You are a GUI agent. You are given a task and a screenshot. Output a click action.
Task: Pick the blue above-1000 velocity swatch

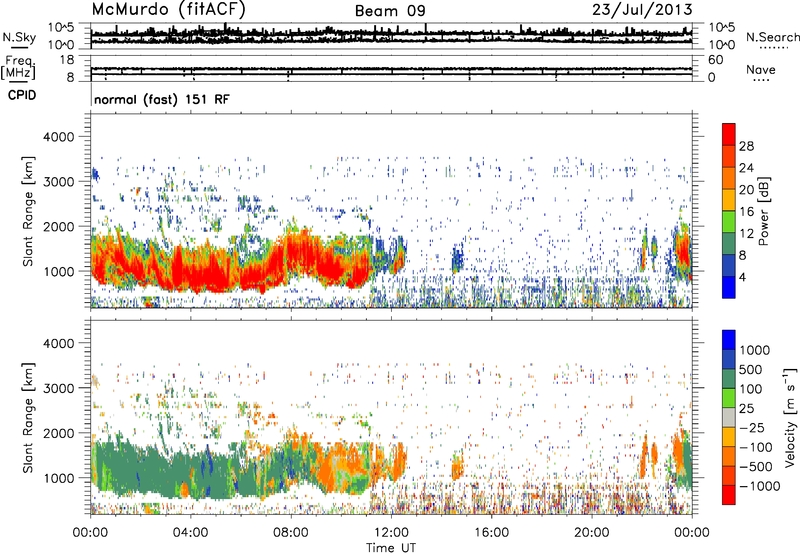click(729, 340)
